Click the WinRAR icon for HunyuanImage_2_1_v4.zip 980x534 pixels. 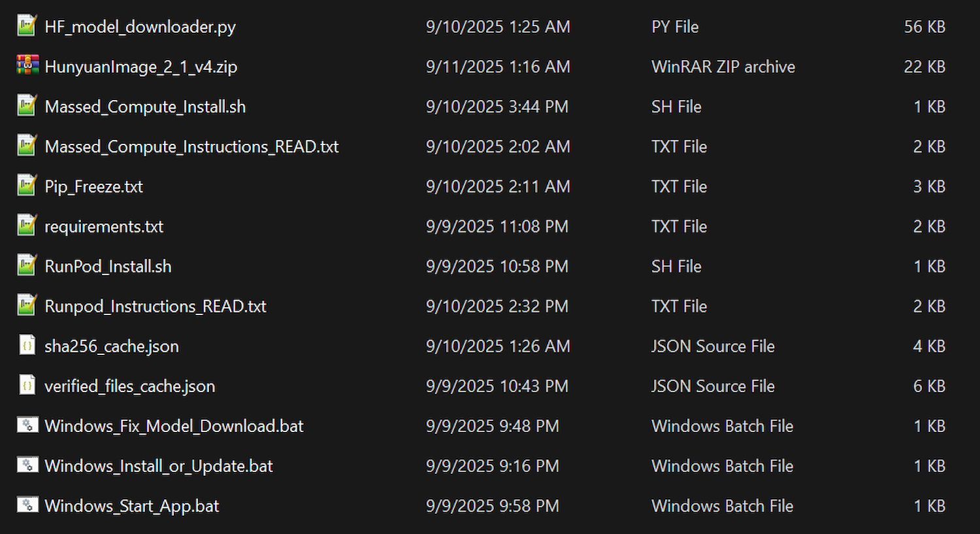tap(27, 66)
